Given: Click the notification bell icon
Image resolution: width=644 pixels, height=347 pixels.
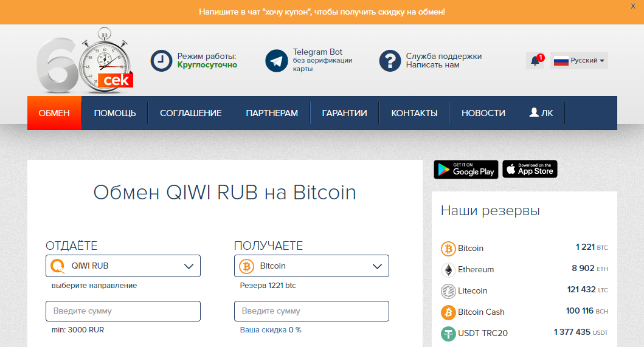Looking at the screenshot, I should (535, 61).
